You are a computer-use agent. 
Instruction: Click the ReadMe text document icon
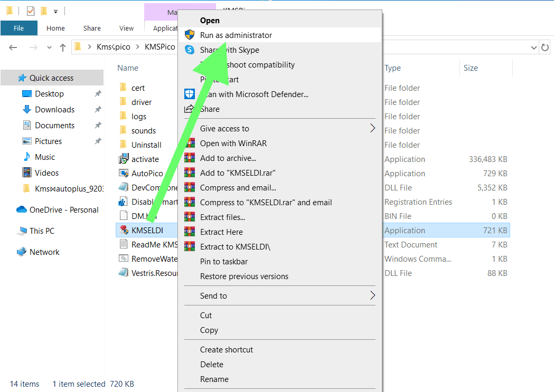(x=124, y=244)
